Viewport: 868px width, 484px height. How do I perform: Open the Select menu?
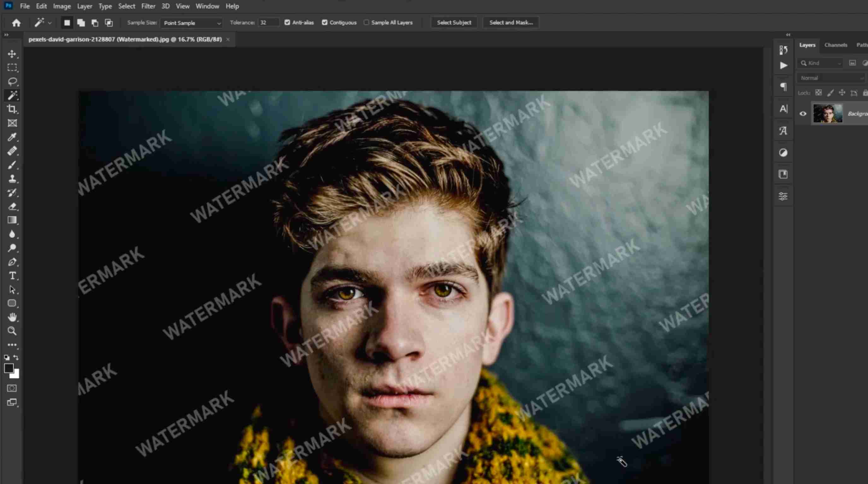point(127,6)
